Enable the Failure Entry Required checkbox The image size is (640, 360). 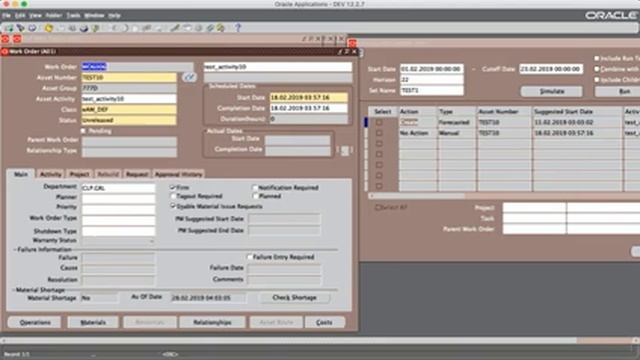click(249, 257)
